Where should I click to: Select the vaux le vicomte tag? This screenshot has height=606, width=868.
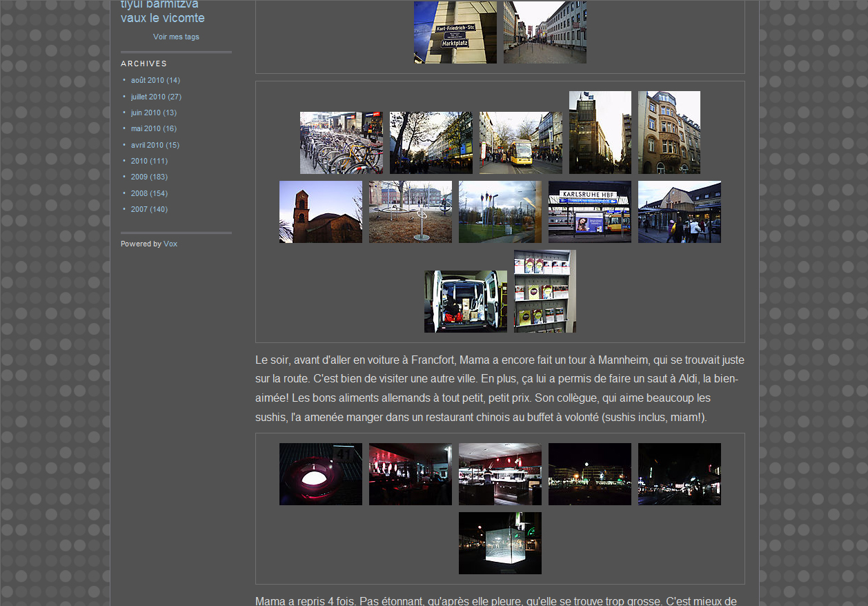[162, 19]
